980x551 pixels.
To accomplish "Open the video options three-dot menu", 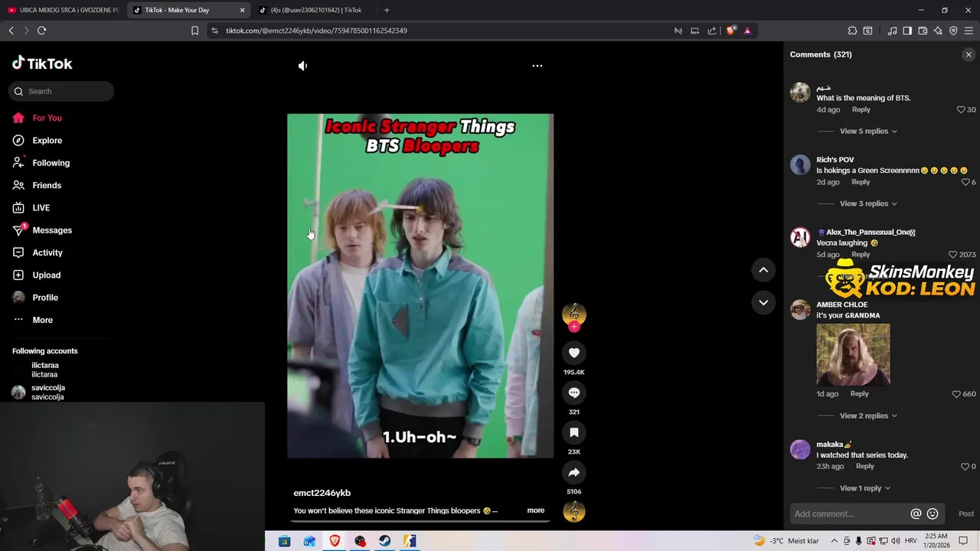I will pyautogui.click(x=537, y=66).
